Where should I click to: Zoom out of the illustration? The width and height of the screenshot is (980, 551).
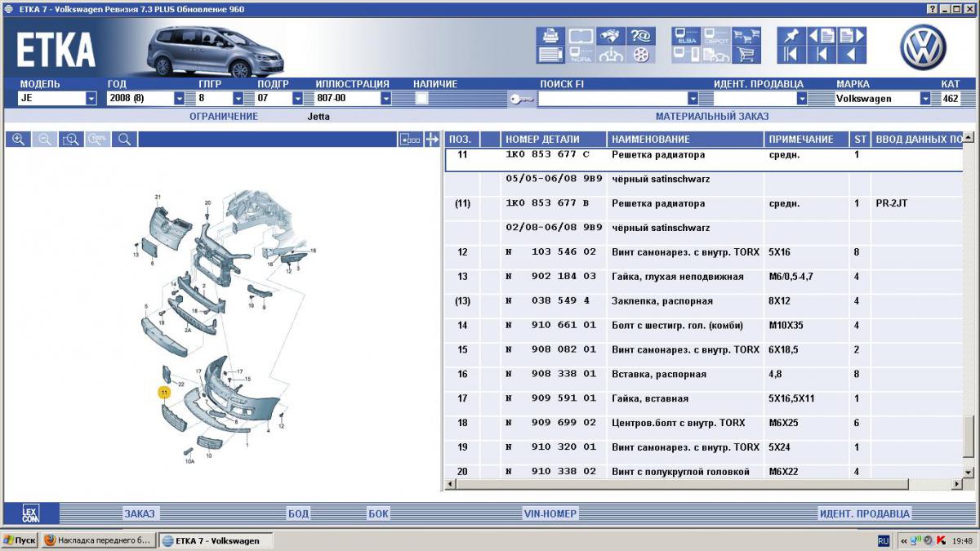(45, 140)
